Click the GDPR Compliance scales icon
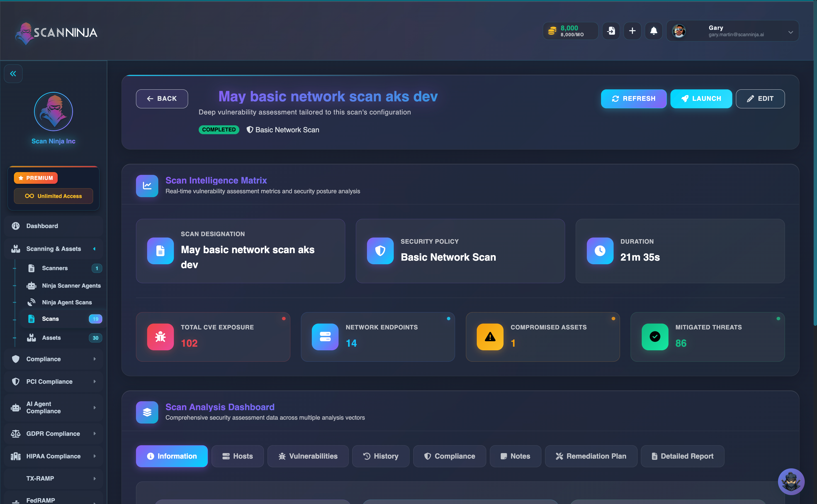The width and height of the screenshot is (817, 504). (x=16, y=434)
